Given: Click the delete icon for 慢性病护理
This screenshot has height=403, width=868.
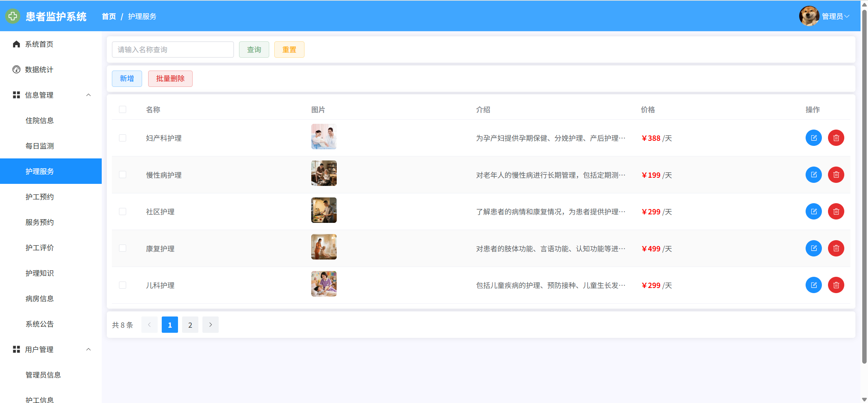Looking at the screenshot, I should point(836,175).
